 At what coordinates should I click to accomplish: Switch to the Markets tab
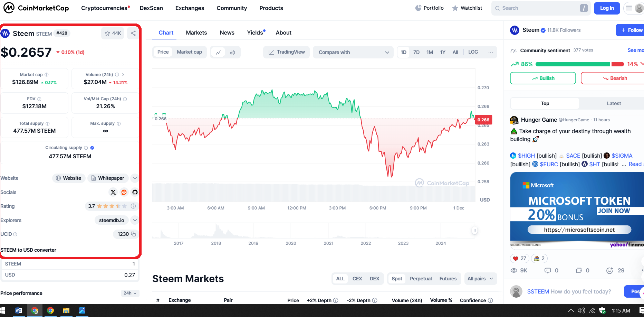(196, 32)
